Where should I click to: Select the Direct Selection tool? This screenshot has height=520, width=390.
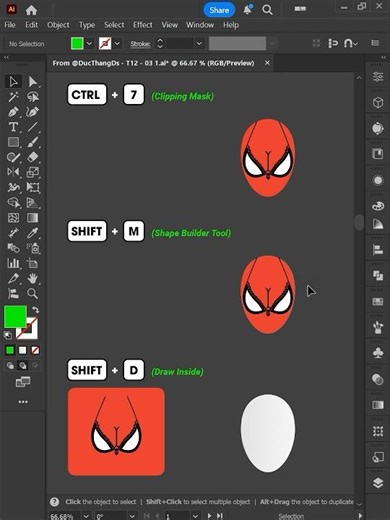[x=33, y=82]
